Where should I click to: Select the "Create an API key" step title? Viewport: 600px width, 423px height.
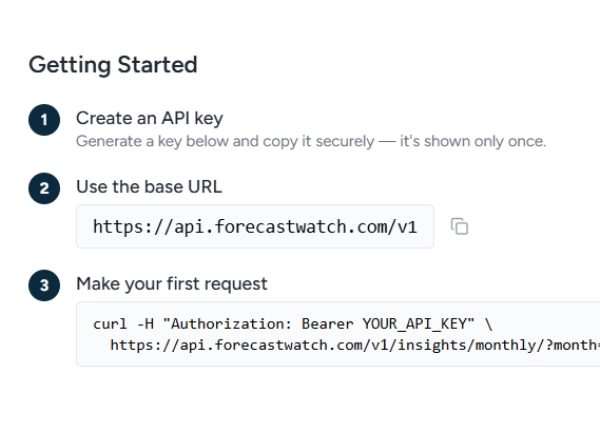click(x=149, y=118)
